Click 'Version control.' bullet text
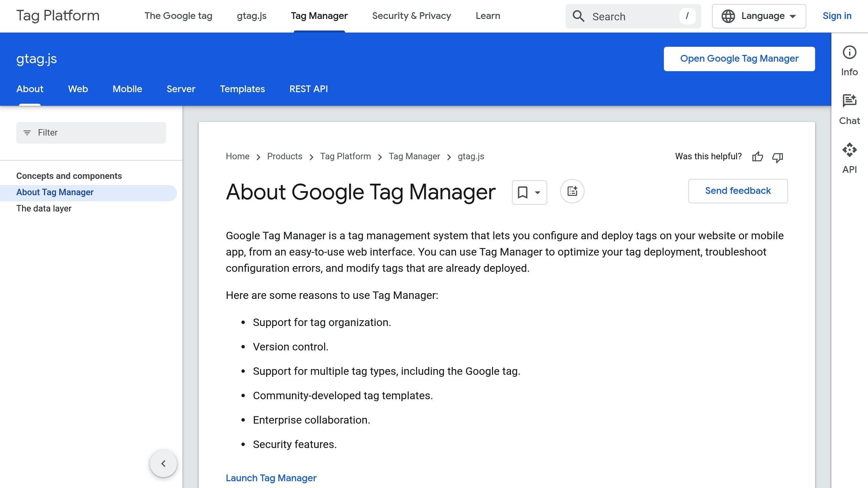The image size is (868, 488). coord(291,347)
